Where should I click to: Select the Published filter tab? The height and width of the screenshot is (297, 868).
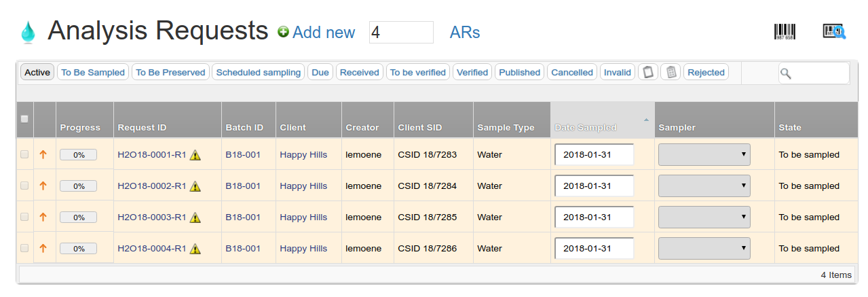pyautogui.click(x=519, y=72)
